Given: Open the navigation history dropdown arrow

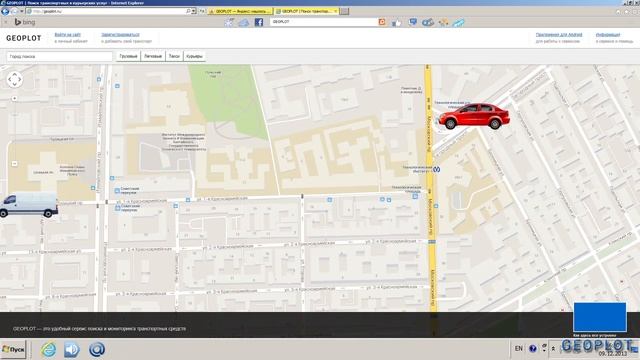Looking at the screenshot, I should click(x=21, y=11).
